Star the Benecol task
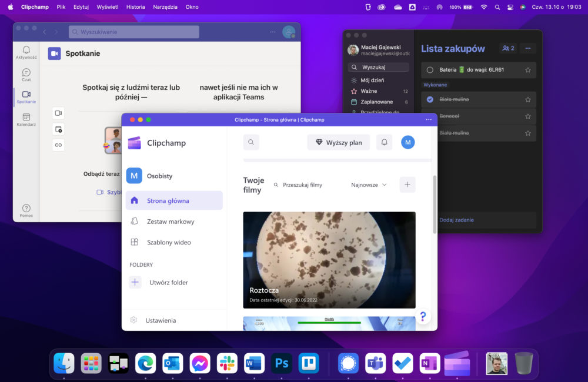 (527, 116)
